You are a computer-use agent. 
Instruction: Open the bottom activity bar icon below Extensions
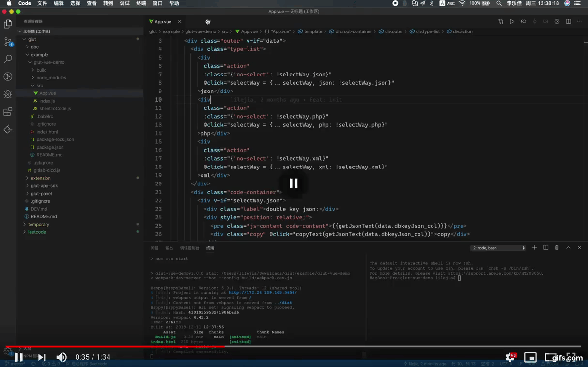click(x=8, y=129)
